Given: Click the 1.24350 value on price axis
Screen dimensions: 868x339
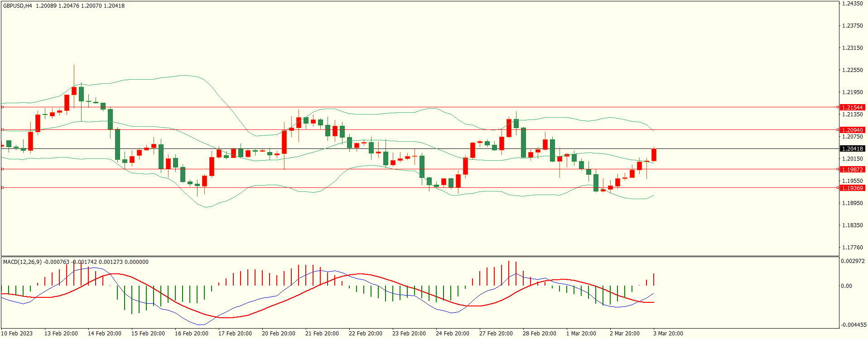Looking at the screenshot, I should [x=852, y=4].
